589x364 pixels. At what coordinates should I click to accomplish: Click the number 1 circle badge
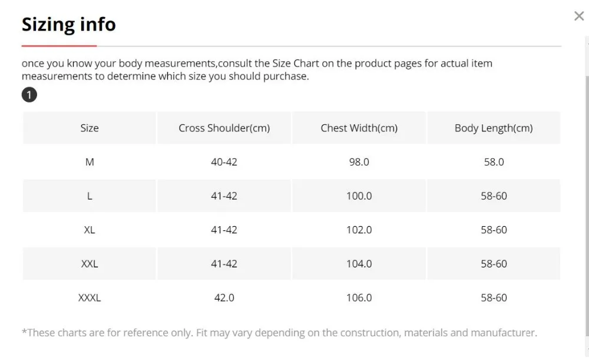pyautogui.click(x=29, y=95)
